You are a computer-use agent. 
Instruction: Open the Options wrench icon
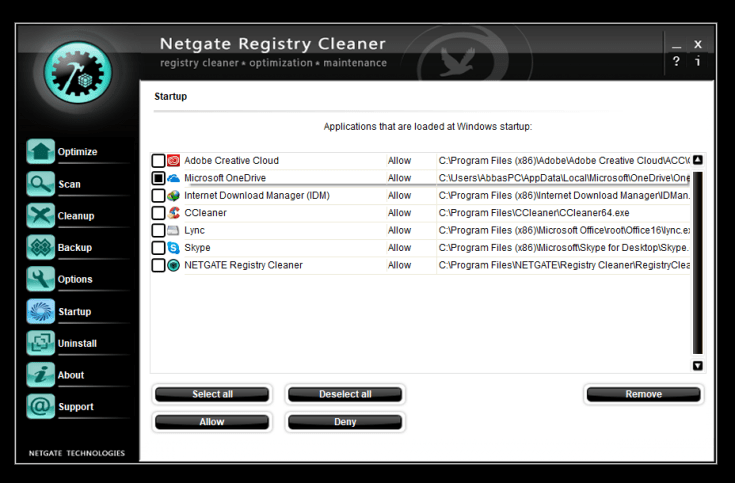(x=40, y=279)
